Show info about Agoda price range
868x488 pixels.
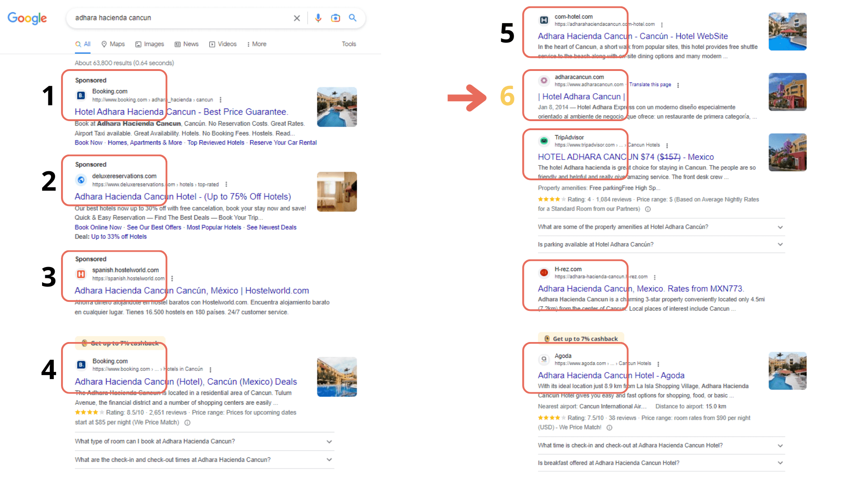(609, 427)
